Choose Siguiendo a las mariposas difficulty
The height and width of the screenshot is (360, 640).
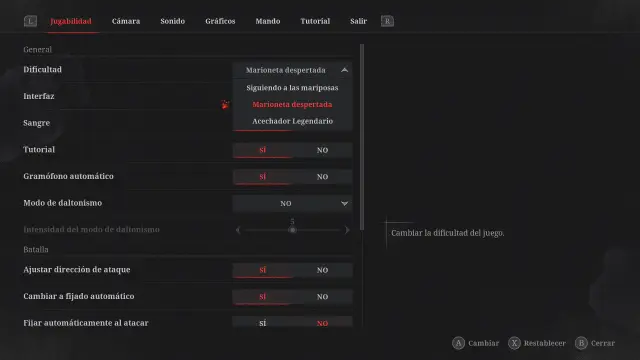[x=292, y=88]
